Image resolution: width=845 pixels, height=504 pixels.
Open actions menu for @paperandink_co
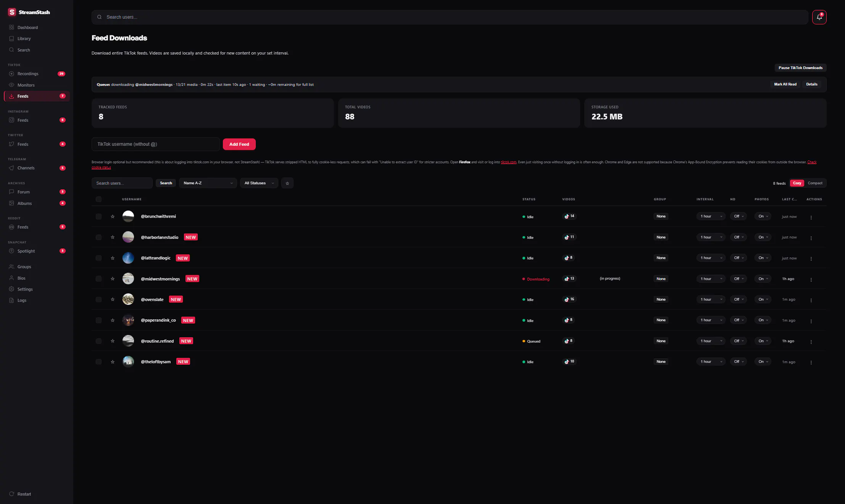[811, 321]
